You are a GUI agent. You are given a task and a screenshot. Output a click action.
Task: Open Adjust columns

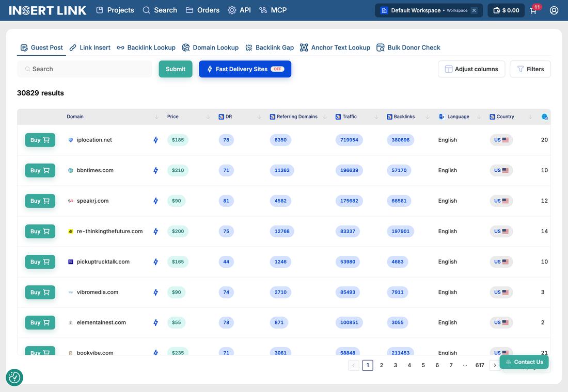click(x=471, y=69)
